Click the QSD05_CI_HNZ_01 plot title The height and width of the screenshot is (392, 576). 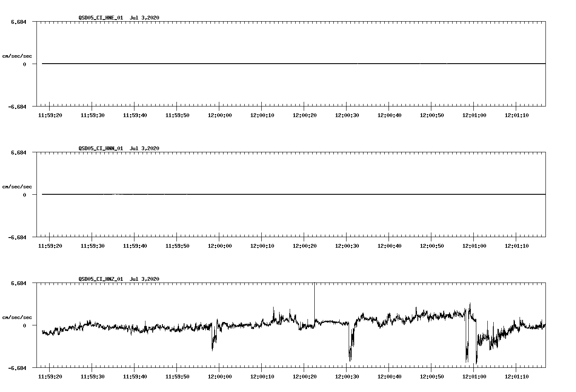click(x=119, y=279)
